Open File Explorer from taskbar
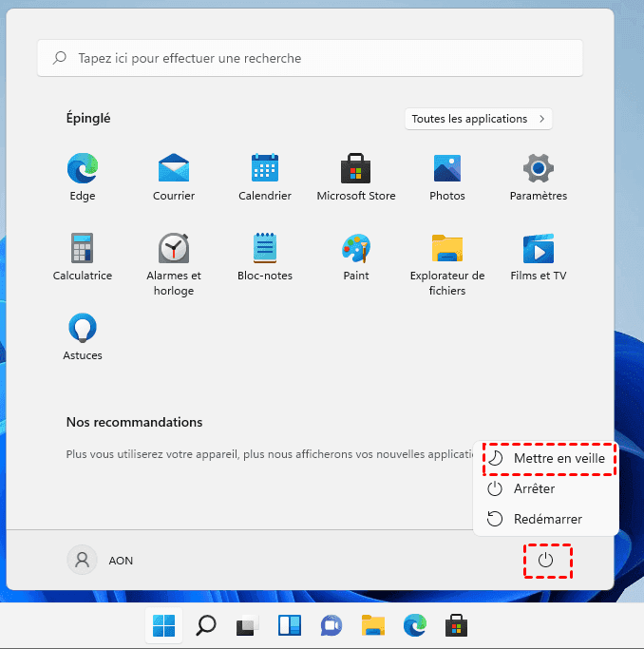This screenshot has height=649, width=644. pyautogui.click(x=373, y=625)
